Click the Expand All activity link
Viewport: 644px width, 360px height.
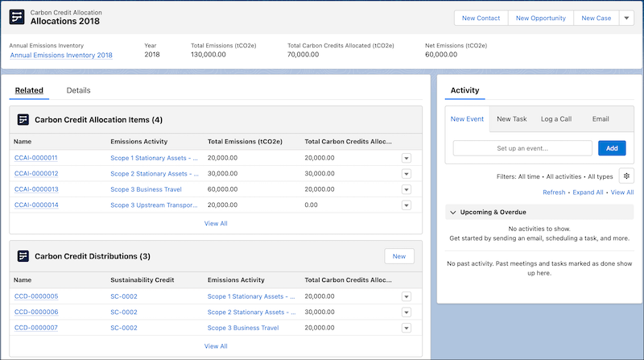(588, 192)
